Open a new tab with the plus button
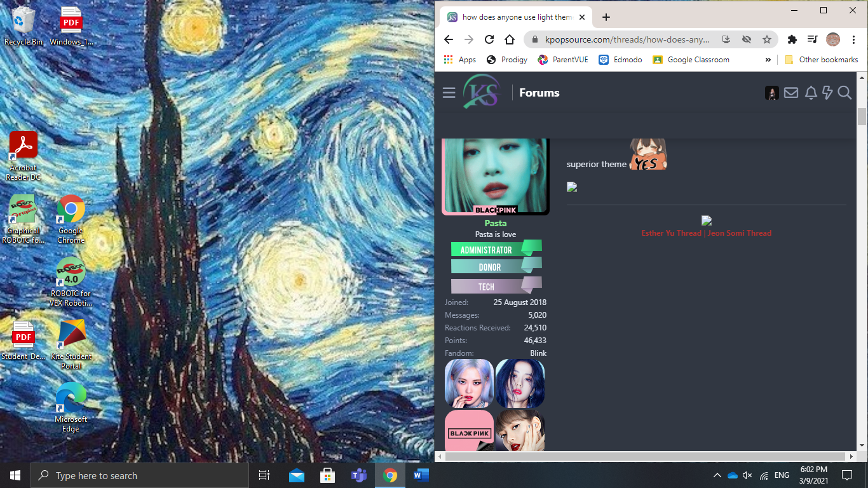Viewport: 868px width, 488px height. [606, 17]
